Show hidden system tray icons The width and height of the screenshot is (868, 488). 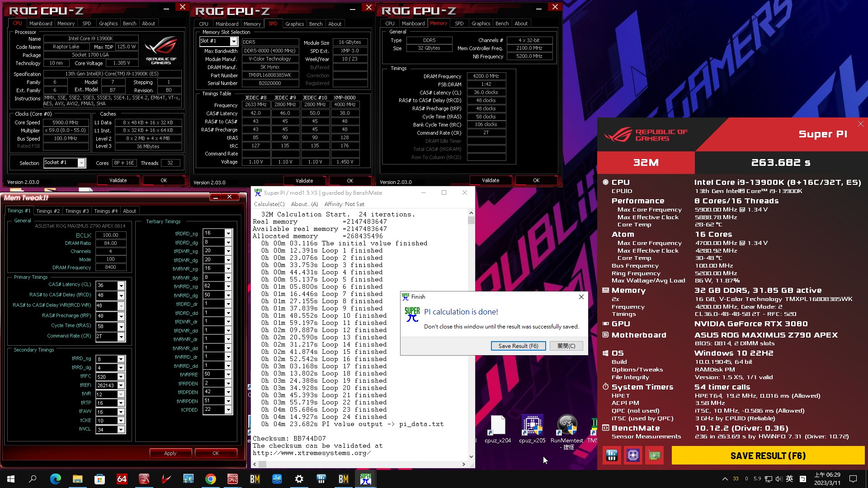click(x=725, y=479)
